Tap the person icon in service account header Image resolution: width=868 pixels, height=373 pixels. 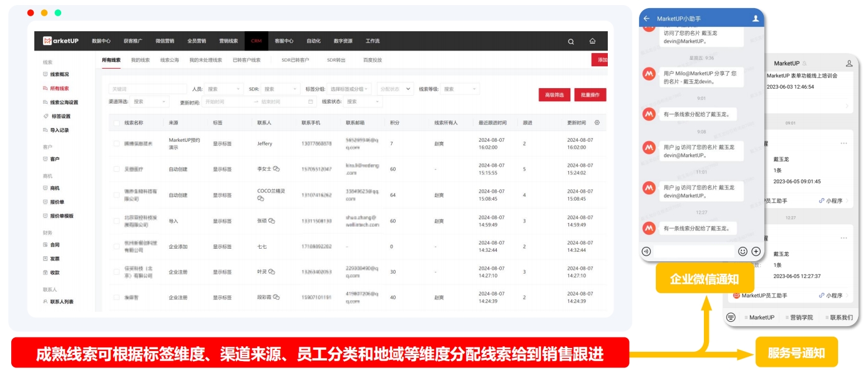[x=849, y=63]
